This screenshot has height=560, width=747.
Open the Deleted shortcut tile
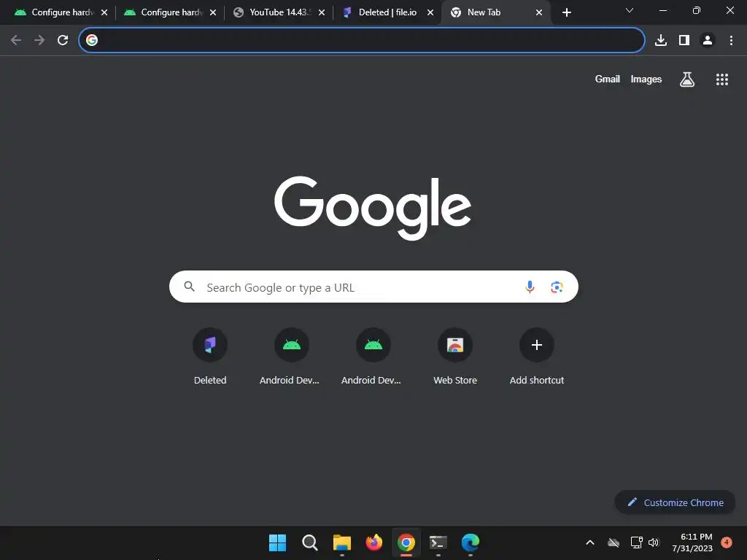point(210,356)
